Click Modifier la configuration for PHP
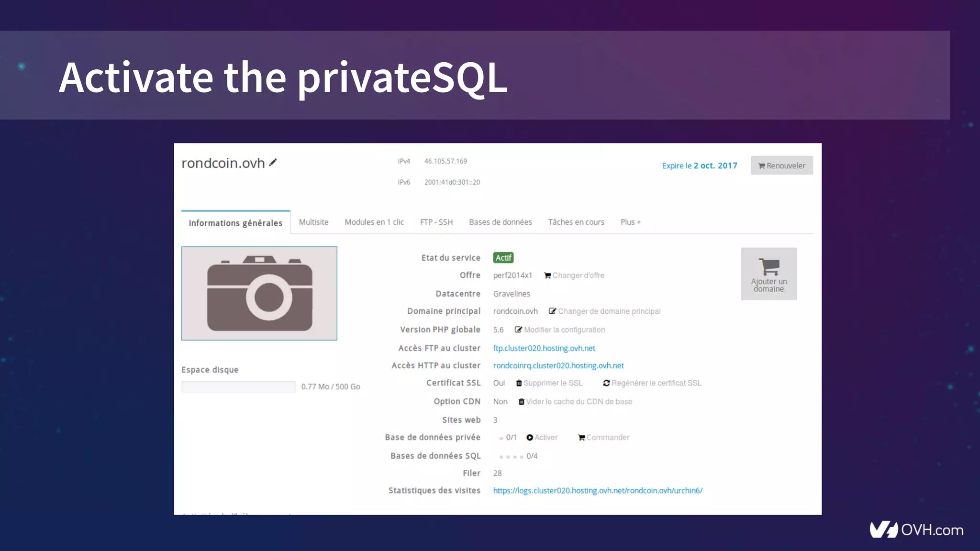 pos(560,330)
